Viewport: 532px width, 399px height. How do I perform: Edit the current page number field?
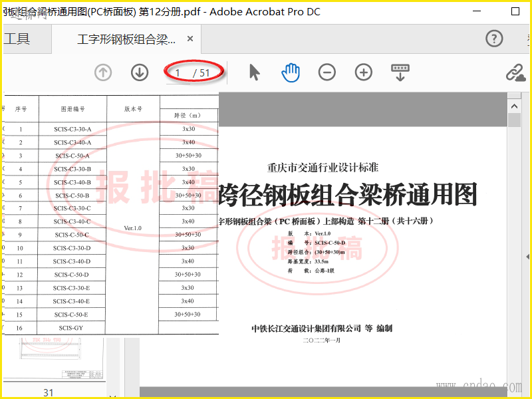[178, 73]
